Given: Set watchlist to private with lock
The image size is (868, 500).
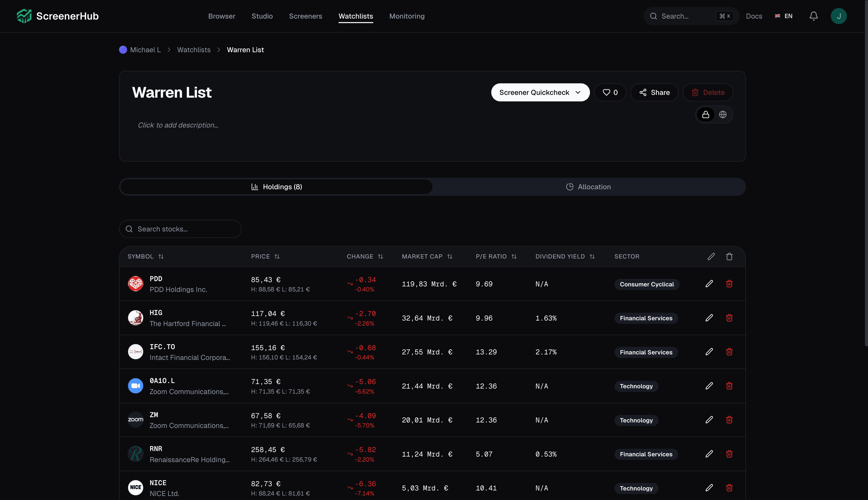Looking at the screenshot, I should click(x=706, y=114).
